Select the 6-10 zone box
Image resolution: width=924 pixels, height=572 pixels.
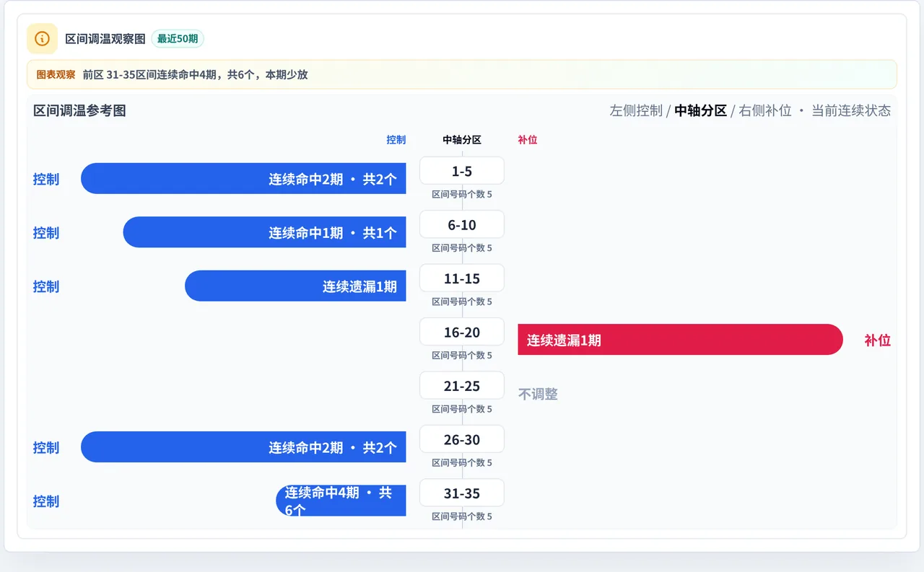click(462, 225)
